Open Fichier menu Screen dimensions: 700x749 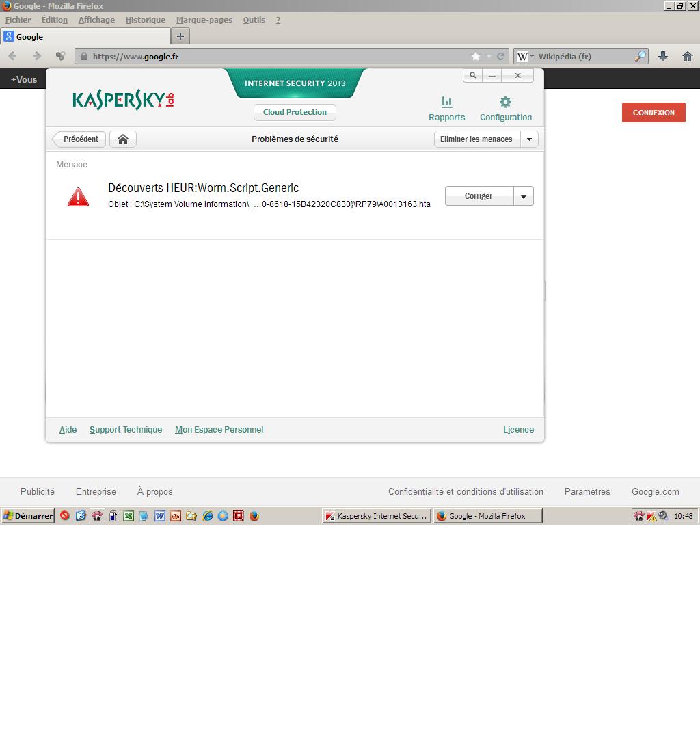point(18,20)
